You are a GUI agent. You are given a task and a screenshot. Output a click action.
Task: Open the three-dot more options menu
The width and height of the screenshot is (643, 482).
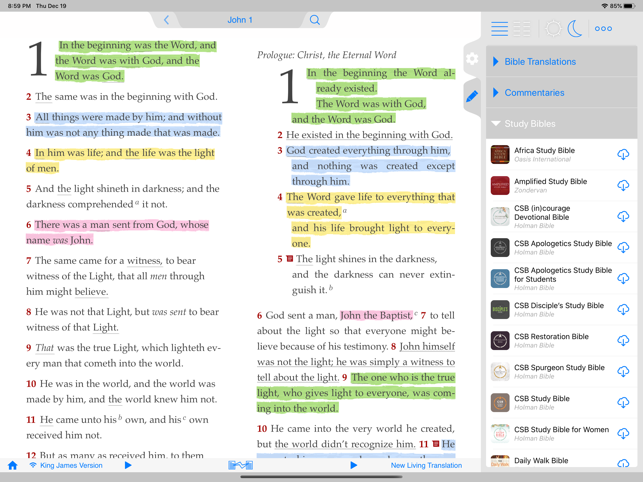[x=603, y=29]
